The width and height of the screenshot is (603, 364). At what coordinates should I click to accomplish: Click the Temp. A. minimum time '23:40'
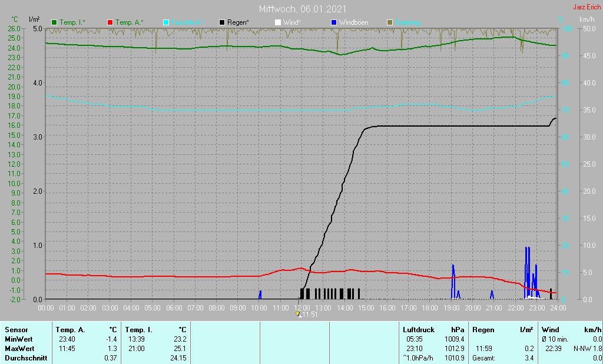67,339
